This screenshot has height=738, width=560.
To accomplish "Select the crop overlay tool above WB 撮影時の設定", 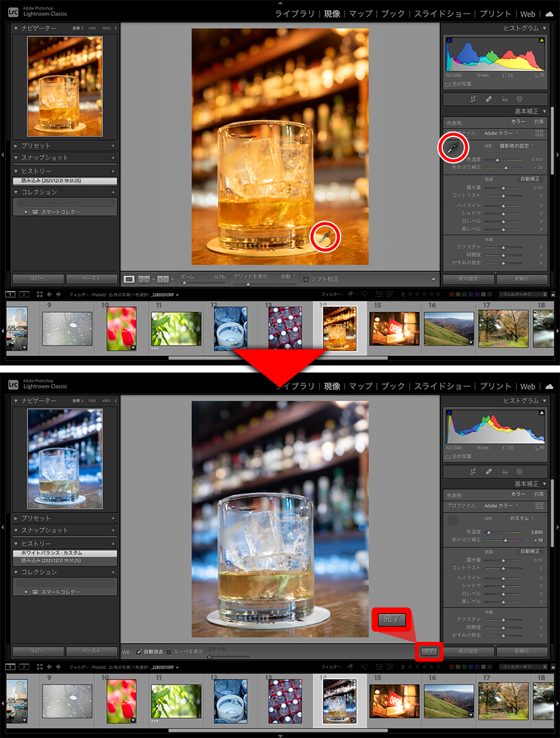I will pos(473,99).
